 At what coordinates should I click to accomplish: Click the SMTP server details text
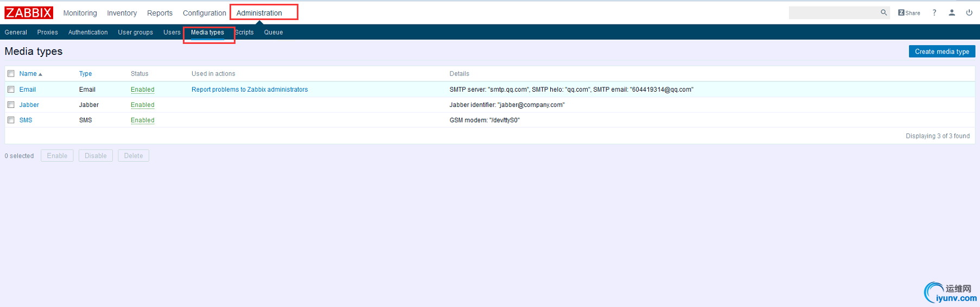pyautogui.click(x=571, y=89)
